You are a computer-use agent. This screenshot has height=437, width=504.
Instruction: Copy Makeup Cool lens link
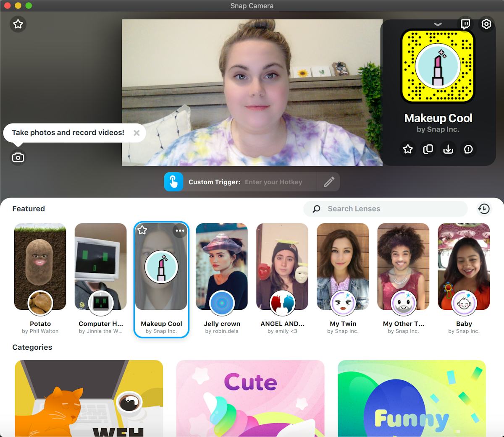click(428, 149)
